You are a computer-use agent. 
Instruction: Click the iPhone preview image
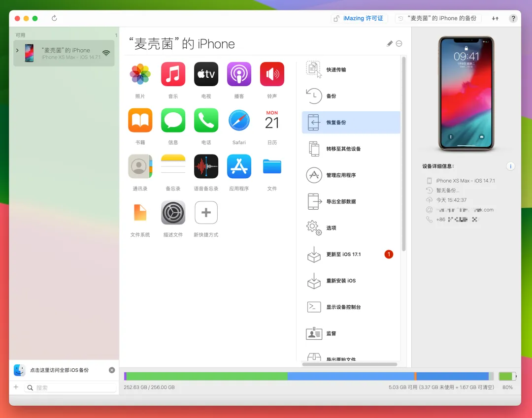466,94
